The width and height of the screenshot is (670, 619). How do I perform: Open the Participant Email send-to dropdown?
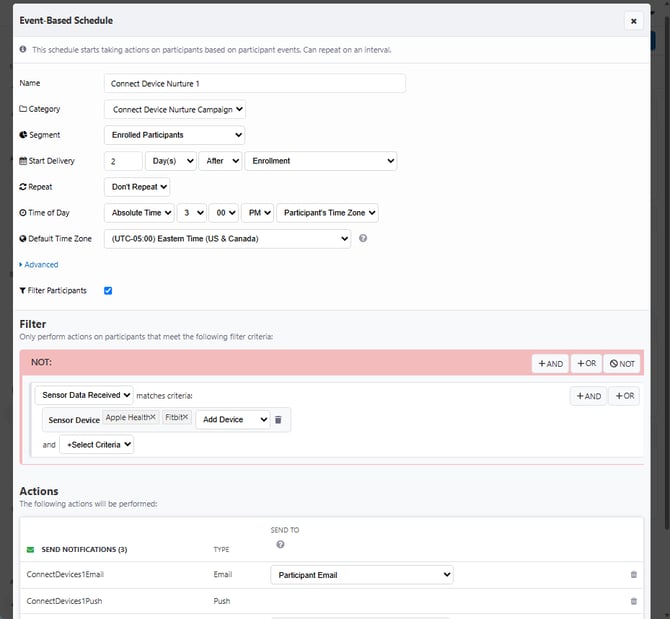361,575
